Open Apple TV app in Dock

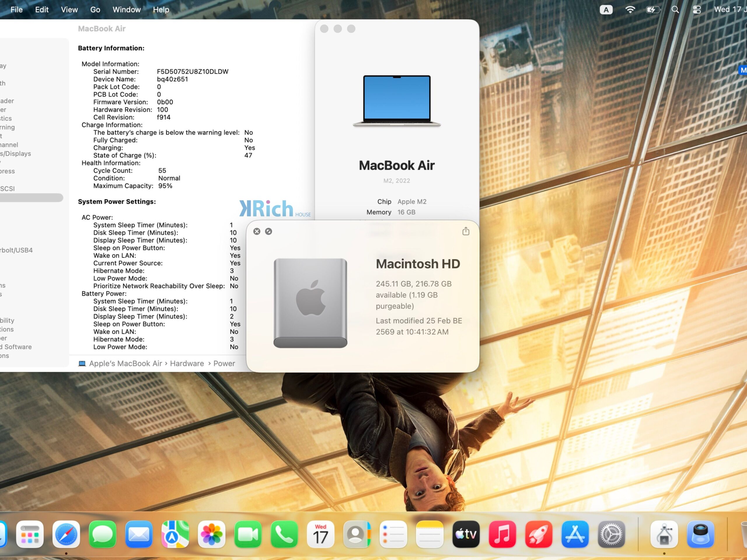pyautogui.click(x=466, y=534)
